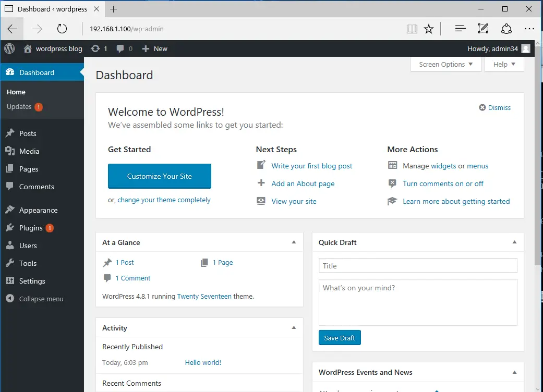Open the browser More actions ellipsis
This screenshot has width=543, height=392.
[x=529, y=29]
